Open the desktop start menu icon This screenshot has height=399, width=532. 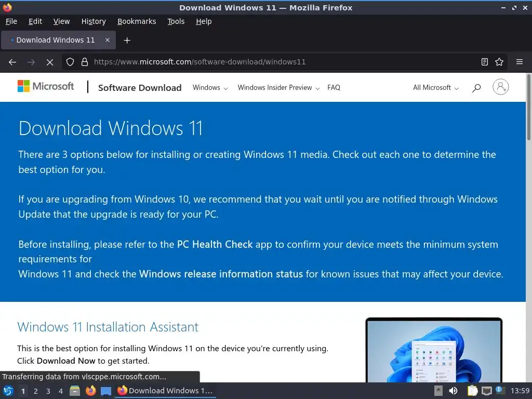8,391
